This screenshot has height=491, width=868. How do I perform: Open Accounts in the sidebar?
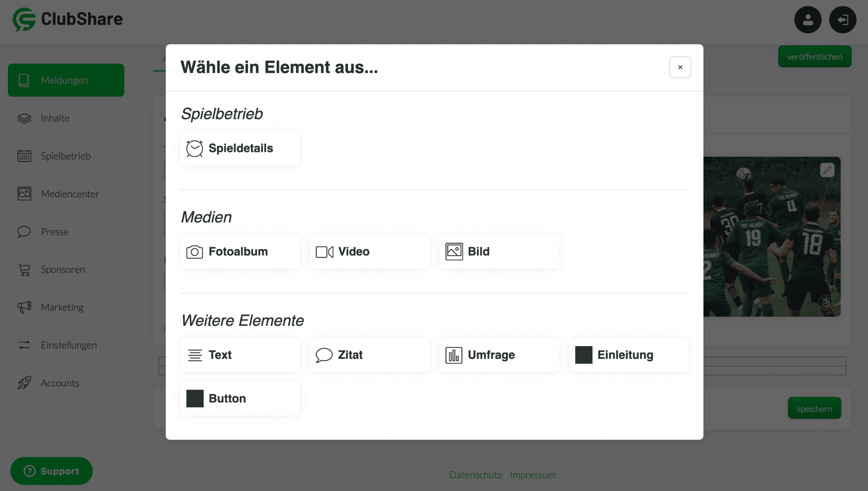click(x=66, y=383)
